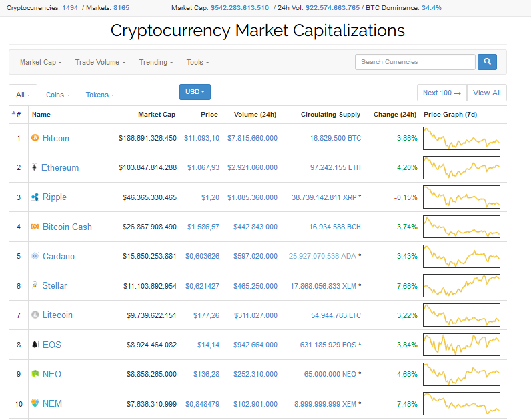
Task: Click the BTC Dominance 34.4% value
Action: pos(432,8)
